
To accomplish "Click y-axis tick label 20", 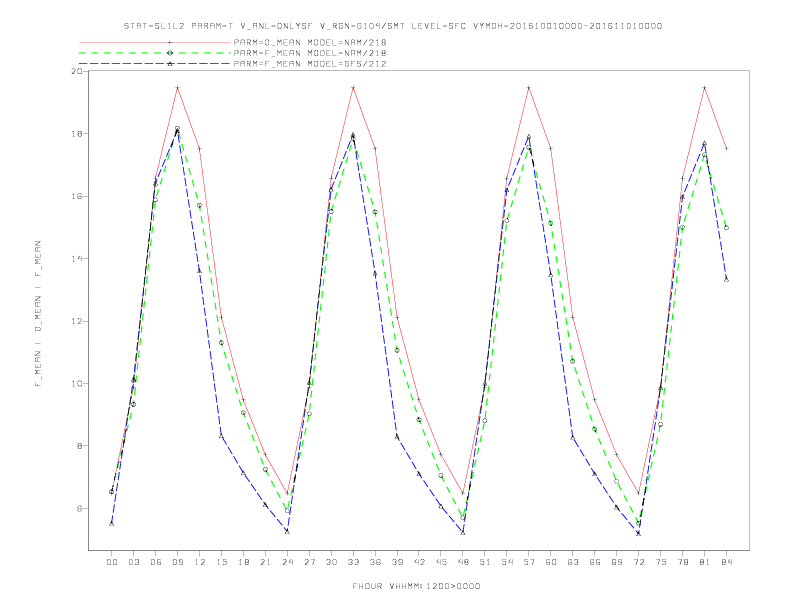I will point(77,71).
